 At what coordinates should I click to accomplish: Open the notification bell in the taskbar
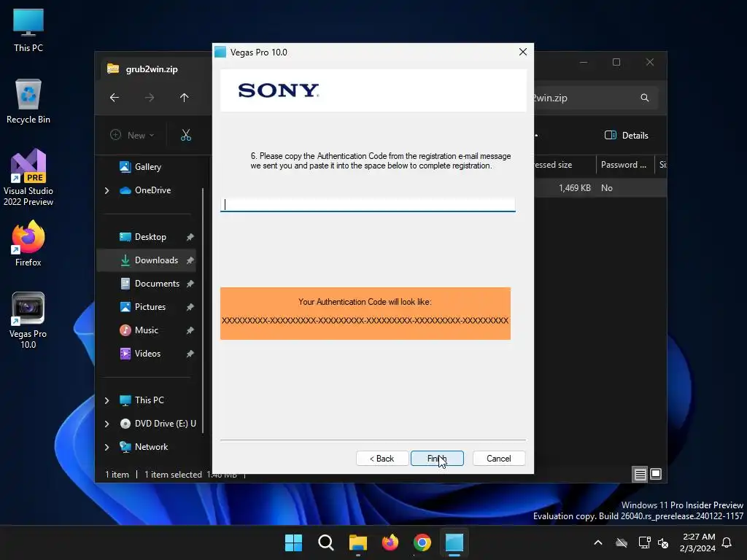coord(727,542)
